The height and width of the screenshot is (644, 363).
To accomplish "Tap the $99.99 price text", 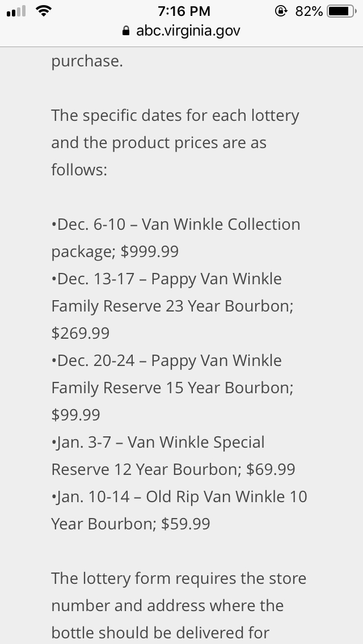I will pyautogui.click(x=76, y=415).
